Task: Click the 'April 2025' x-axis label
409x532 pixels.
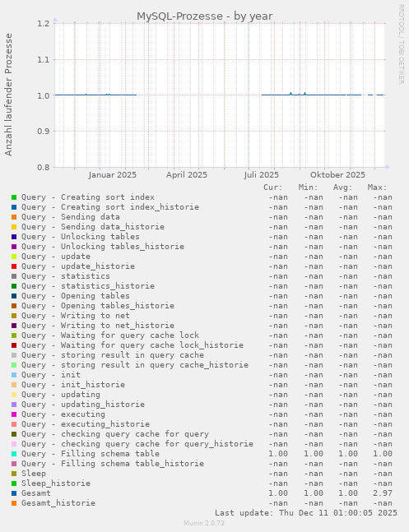Action: pyautogui.click(x=187, y=175)
